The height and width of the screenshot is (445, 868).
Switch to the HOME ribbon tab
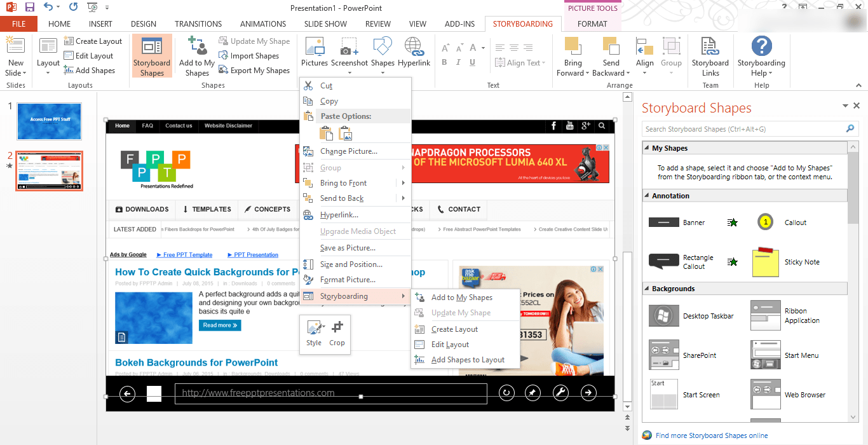[x=59, y=24]
